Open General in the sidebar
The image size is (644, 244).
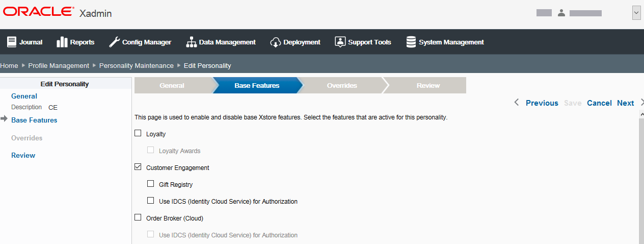pyautogui.click(x=24, y=96)
